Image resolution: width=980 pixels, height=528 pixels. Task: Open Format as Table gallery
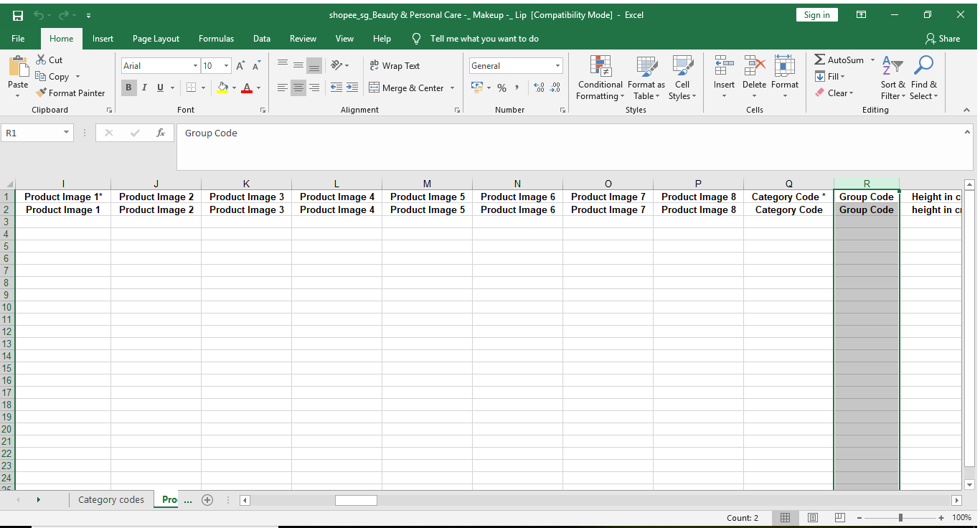(x=646, y=78)
